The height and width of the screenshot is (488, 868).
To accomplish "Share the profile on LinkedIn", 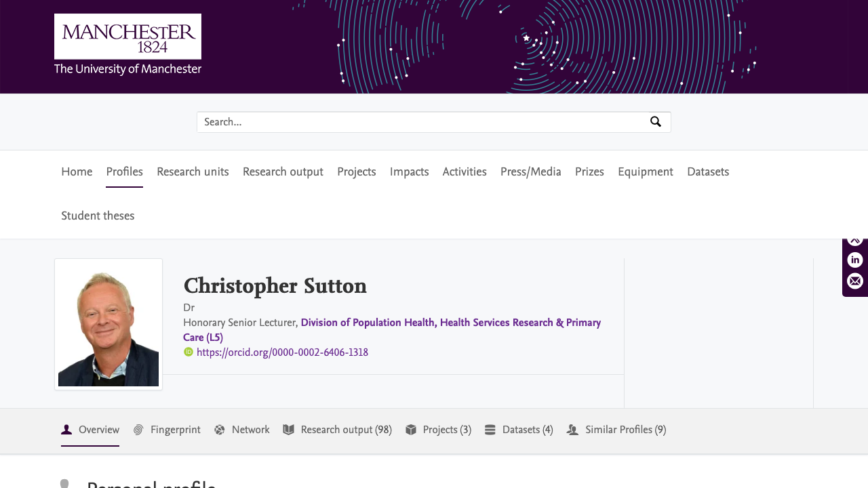I will (854, 260).
